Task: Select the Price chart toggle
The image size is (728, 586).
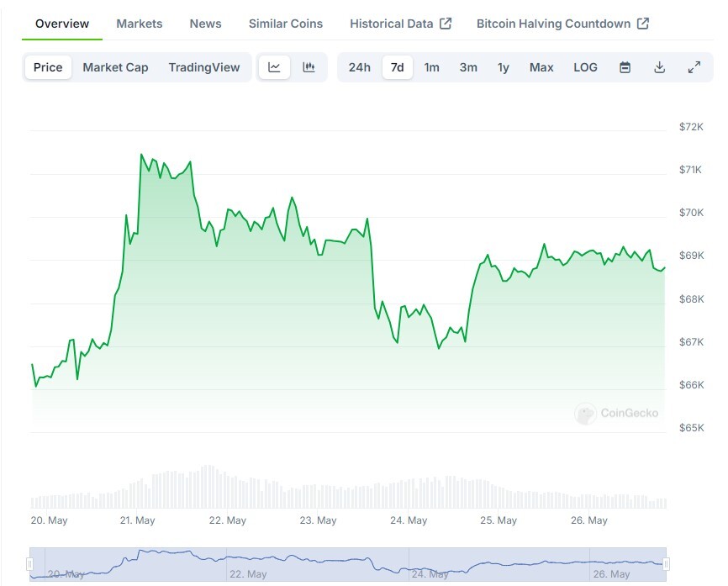Action: point(48,67)
